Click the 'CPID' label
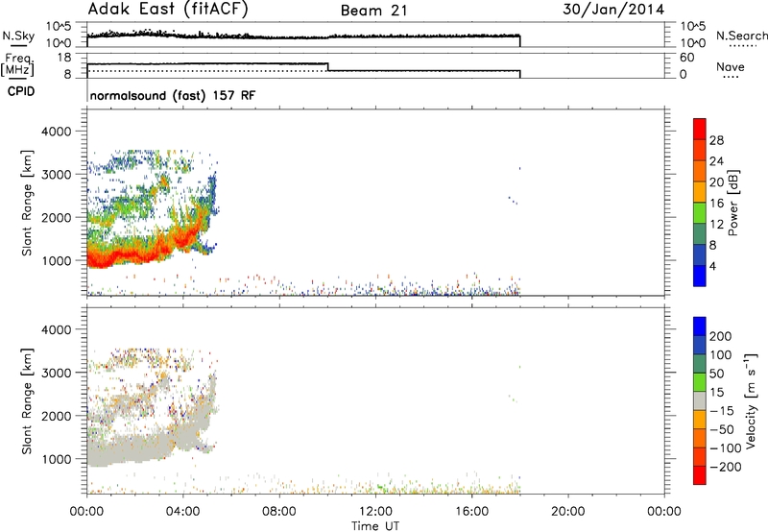This screenshot has height=532, width=768. click(20, 91)
